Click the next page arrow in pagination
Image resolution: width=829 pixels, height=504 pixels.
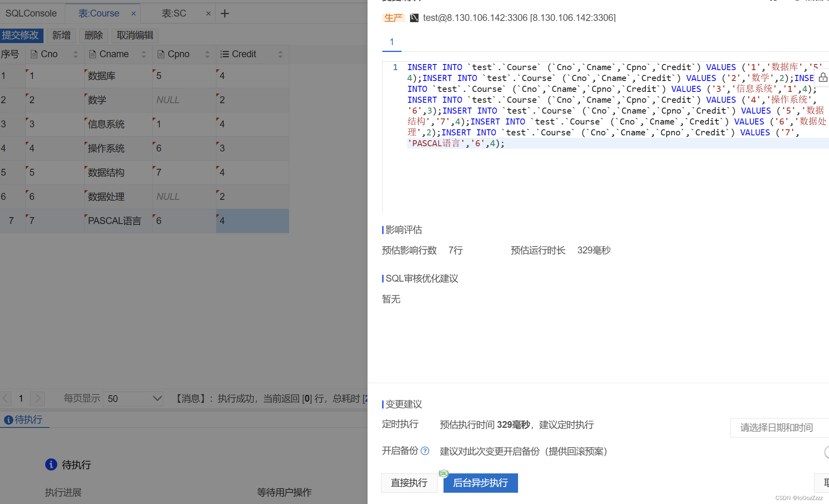[38, 399]
